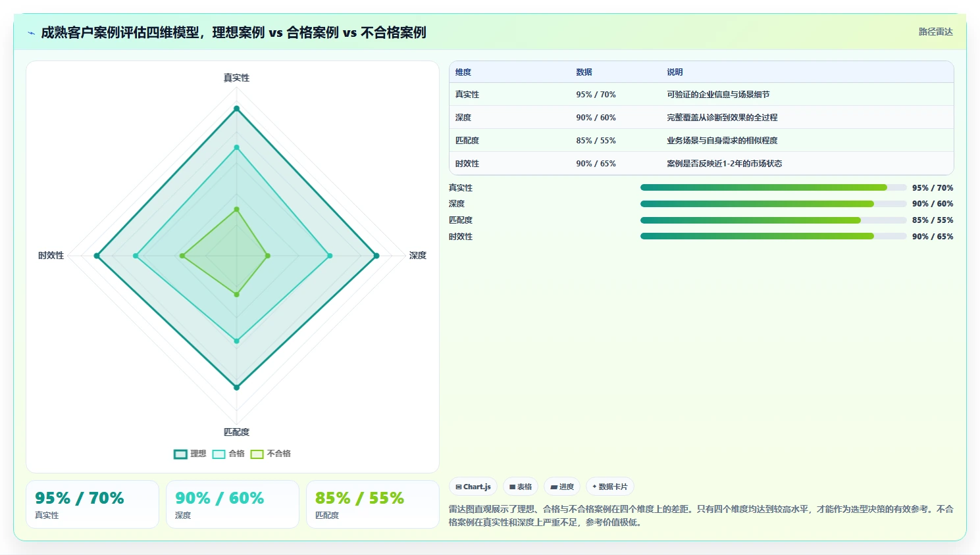980x555 pixels.
Task: Select the 时效性 progress bar
Action: (773, 236)
